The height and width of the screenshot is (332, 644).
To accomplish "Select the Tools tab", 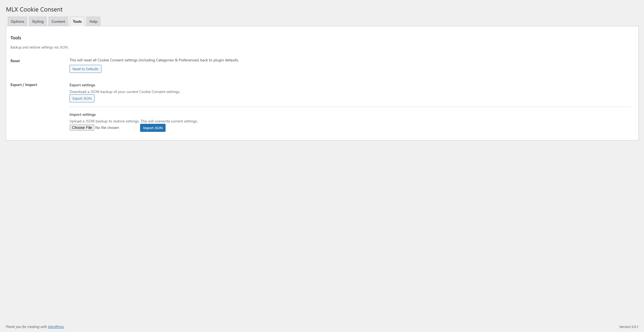I will pos(77,21).
